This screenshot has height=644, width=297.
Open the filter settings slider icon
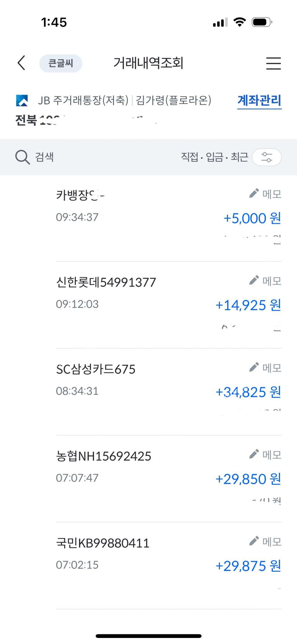267,157
